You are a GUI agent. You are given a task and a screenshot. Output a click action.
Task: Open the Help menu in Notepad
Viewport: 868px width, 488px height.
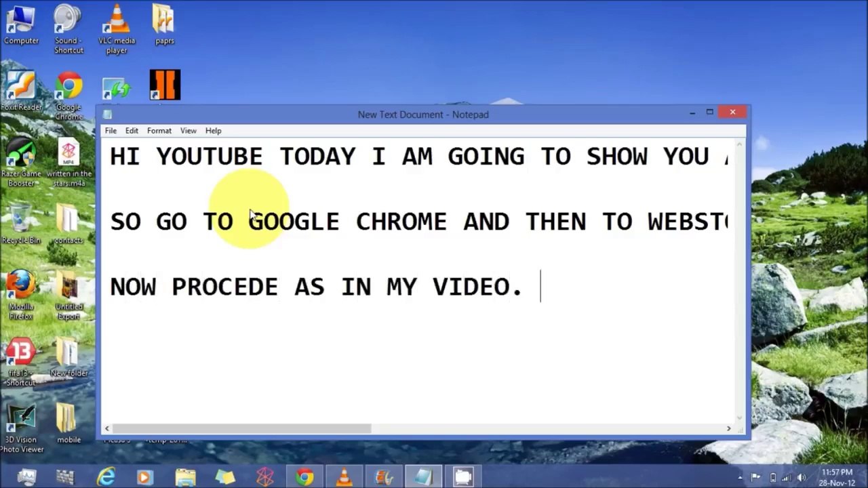point(214,131)
